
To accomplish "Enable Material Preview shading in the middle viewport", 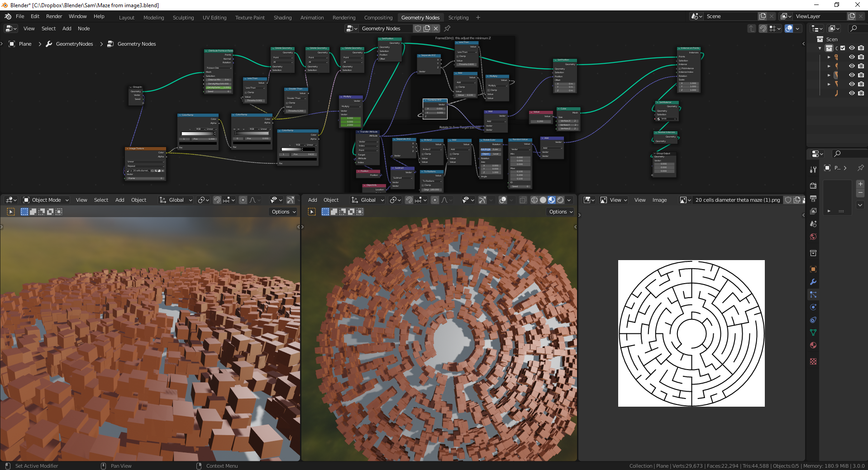I will tap(552, 200).
